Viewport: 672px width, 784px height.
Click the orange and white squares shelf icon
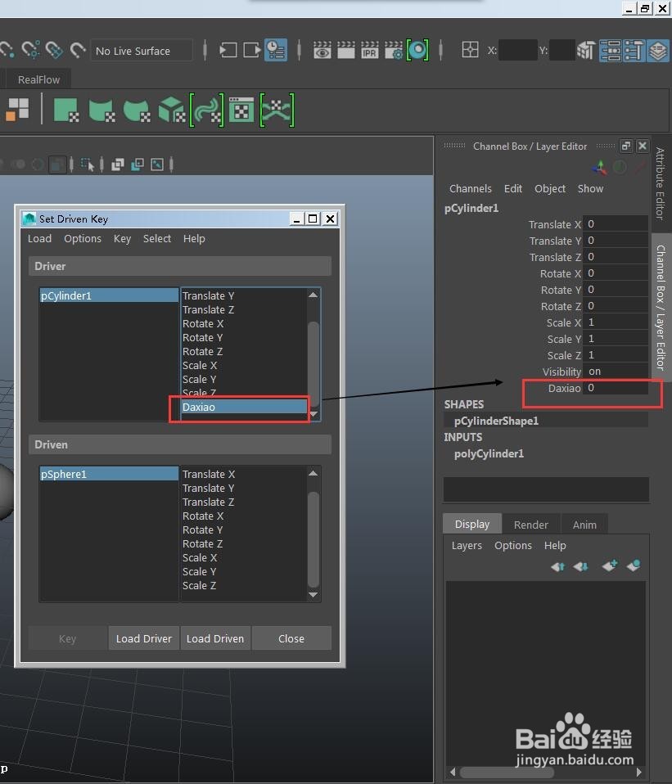pyautogui.click(x=17, y=110)
